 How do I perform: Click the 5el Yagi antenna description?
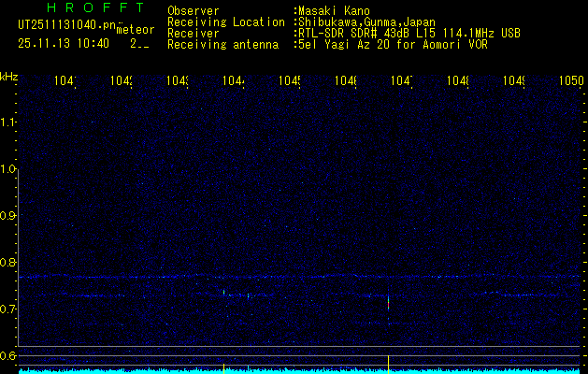point(393,44)
